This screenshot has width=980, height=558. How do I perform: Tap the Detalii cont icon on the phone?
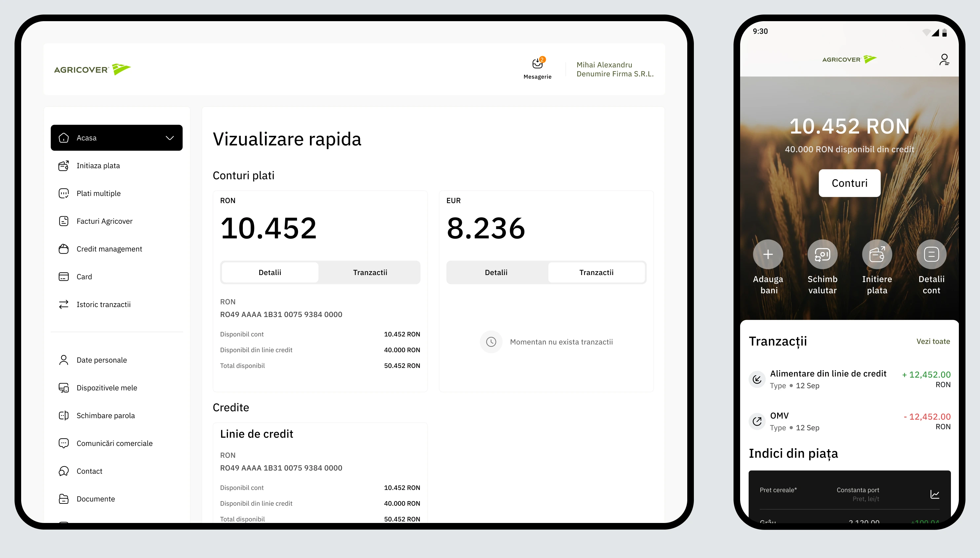click(x=931, y=255)
